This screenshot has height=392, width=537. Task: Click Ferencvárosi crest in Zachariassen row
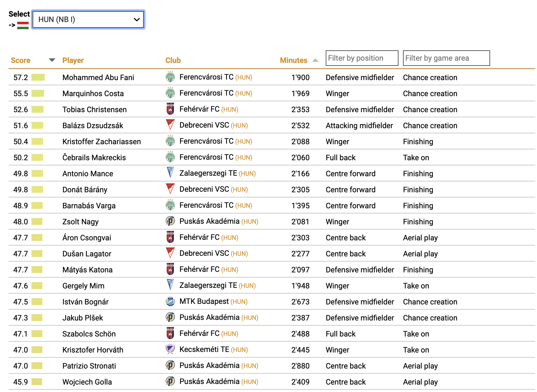[x=170, y=141]
